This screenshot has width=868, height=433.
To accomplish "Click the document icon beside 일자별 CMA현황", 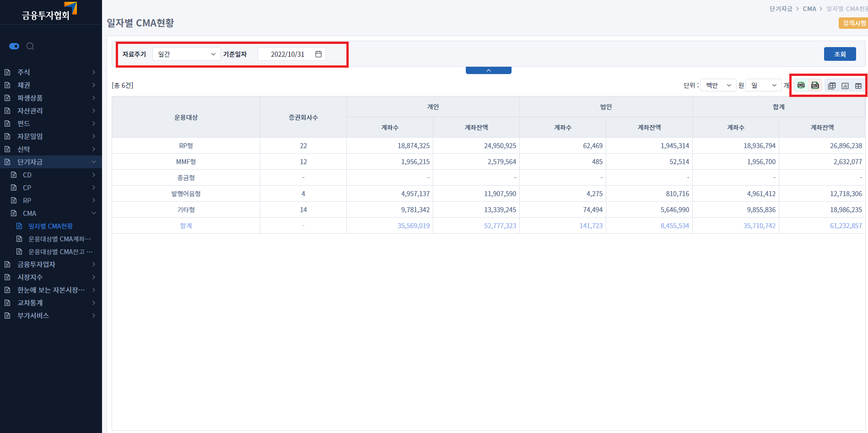I will pyautogui.click(x=19, y=226).
